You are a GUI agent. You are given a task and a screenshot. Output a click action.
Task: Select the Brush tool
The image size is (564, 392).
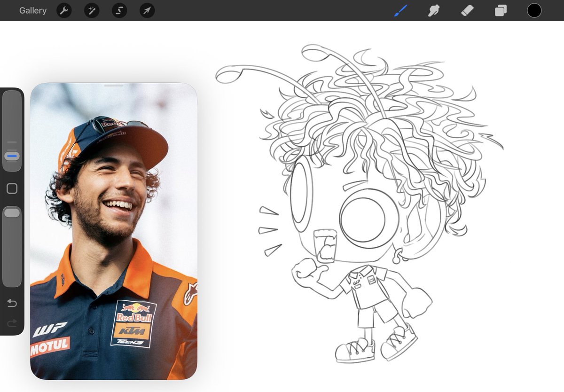click(x=400, y=10)
